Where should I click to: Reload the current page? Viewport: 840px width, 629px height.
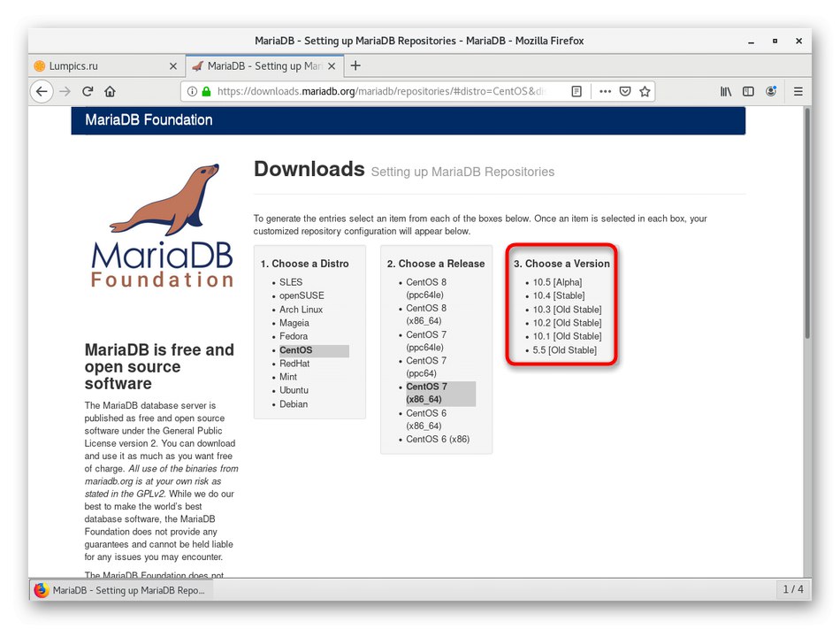point(88,92)
